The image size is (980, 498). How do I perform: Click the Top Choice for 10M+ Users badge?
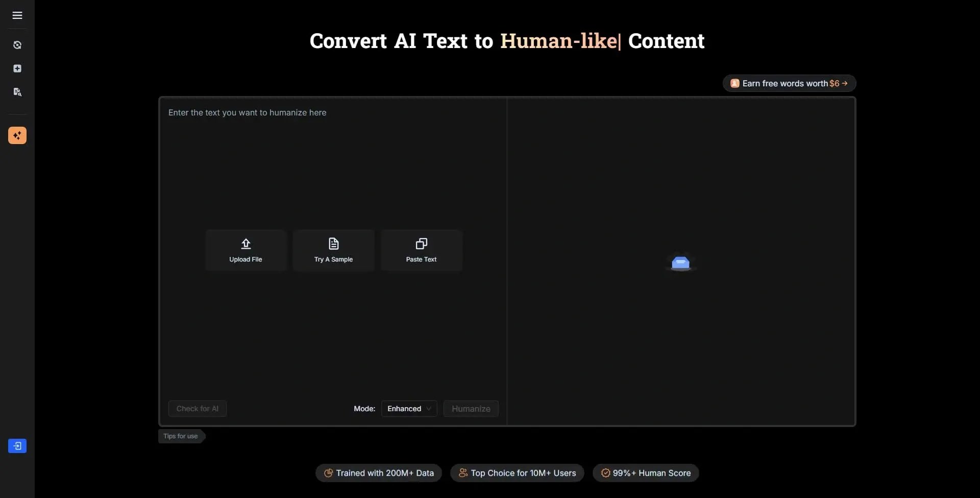click(x=517, y=473)
